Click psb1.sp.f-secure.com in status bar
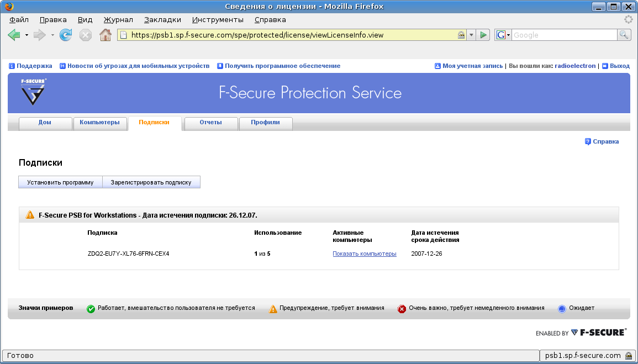This screenshot has height=364, width=638. point(583,356)
